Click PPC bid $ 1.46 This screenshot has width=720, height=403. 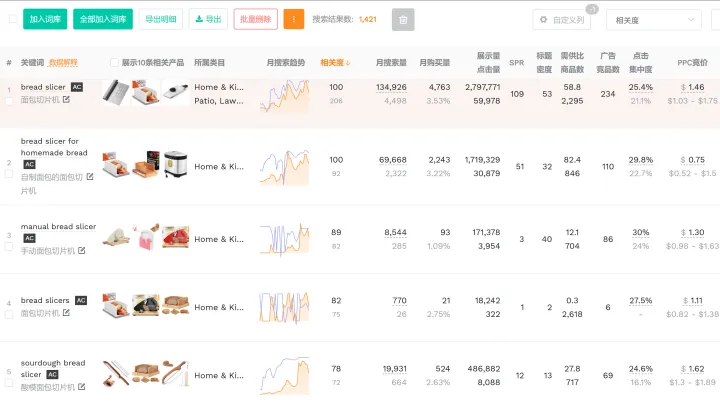click(x=692, y=87)
